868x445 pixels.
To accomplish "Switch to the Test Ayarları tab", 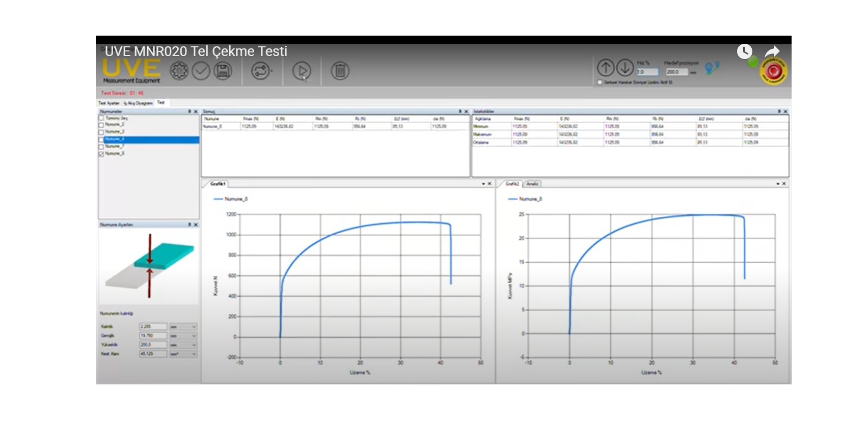I will (x=108, y=103).
